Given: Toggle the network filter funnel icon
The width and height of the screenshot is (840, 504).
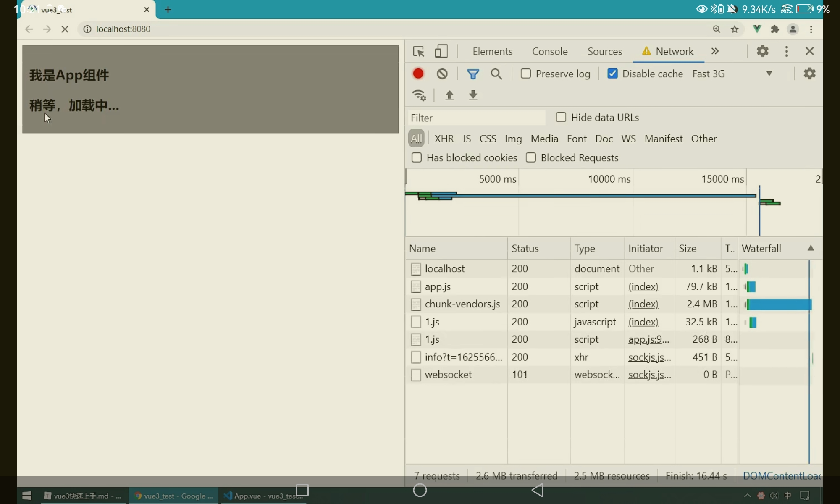Looking at the screenshot, I should click(x=473, y=74).
